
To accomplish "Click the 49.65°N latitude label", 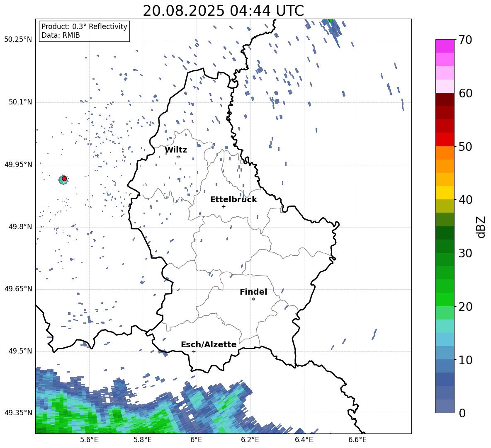I will point(18,289).
